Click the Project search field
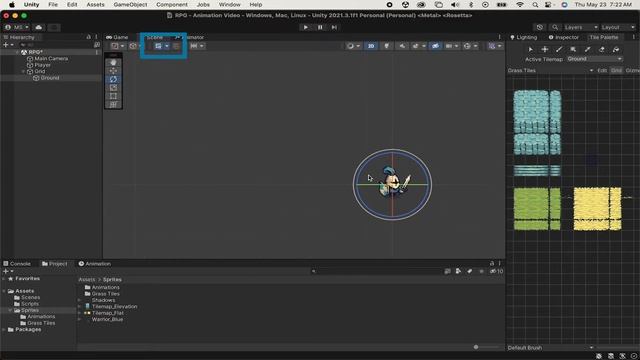Screen dimensions: 640x360 [376, 271]
